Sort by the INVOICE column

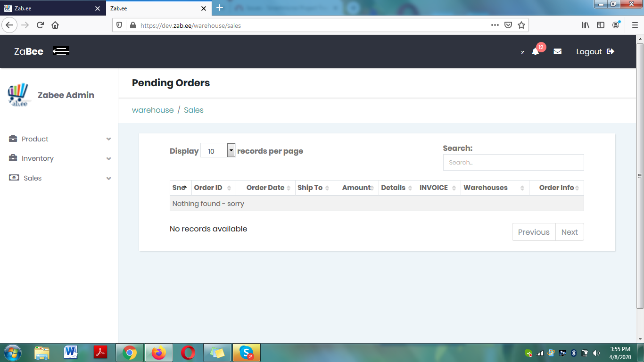click(438, 188)
